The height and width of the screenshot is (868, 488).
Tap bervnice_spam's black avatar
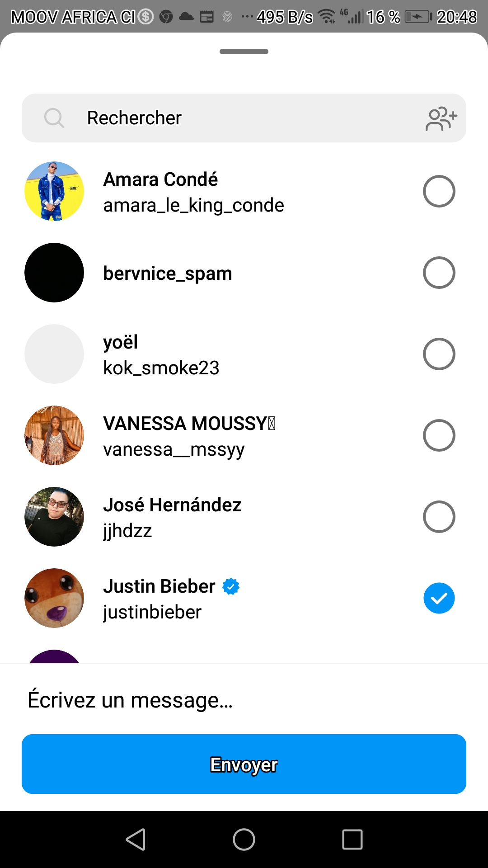click(x=54, y=273)
